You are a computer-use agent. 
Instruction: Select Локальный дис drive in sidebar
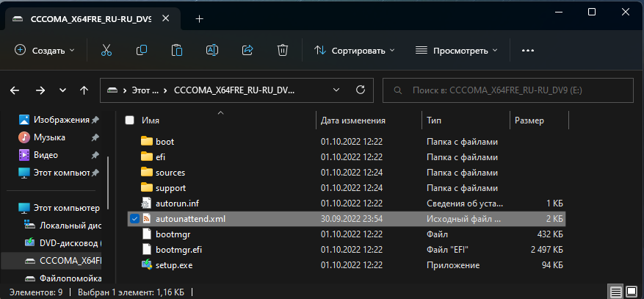70,226
